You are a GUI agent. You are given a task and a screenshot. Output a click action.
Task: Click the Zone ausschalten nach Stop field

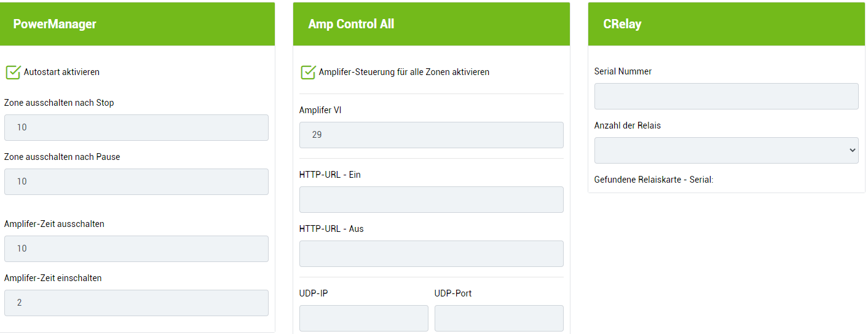coord(136,127)
